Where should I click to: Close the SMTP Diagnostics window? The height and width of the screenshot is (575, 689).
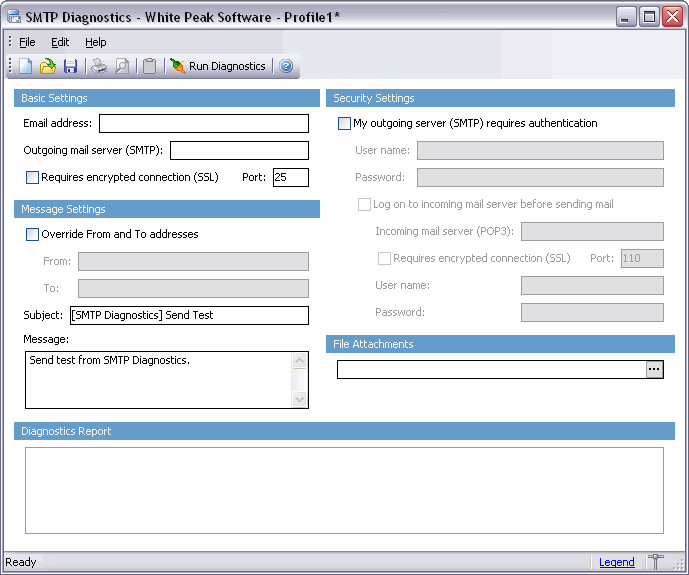click(x=673, y=17)
